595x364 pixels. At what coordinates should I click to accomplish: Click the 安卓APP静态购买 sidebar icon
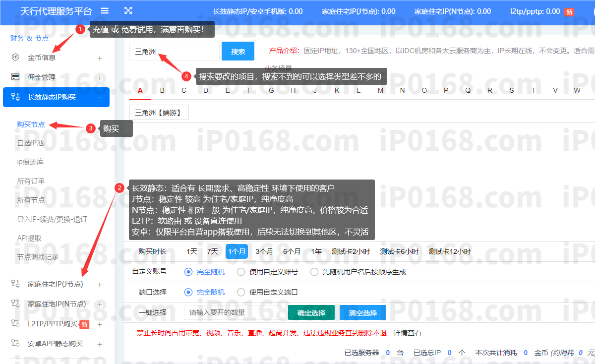pos(15,344)
